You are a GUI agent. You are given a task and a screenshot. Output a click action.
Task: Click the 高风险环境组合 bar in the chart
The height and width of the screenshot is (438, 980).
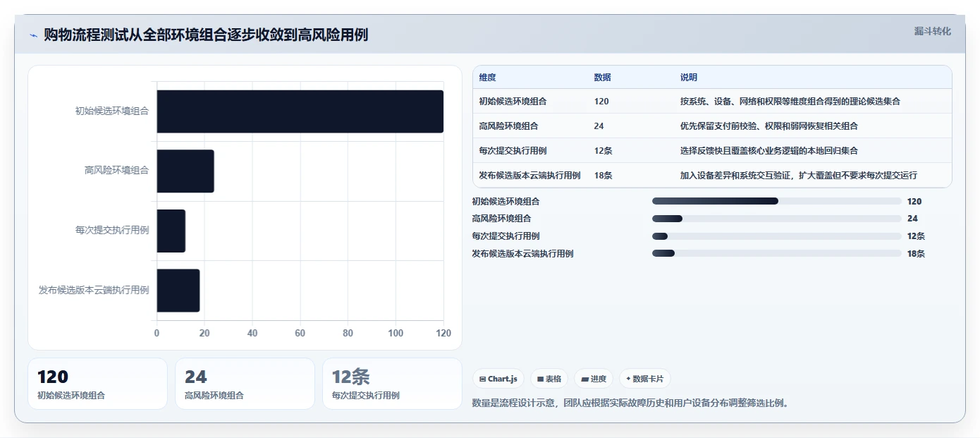185,171
